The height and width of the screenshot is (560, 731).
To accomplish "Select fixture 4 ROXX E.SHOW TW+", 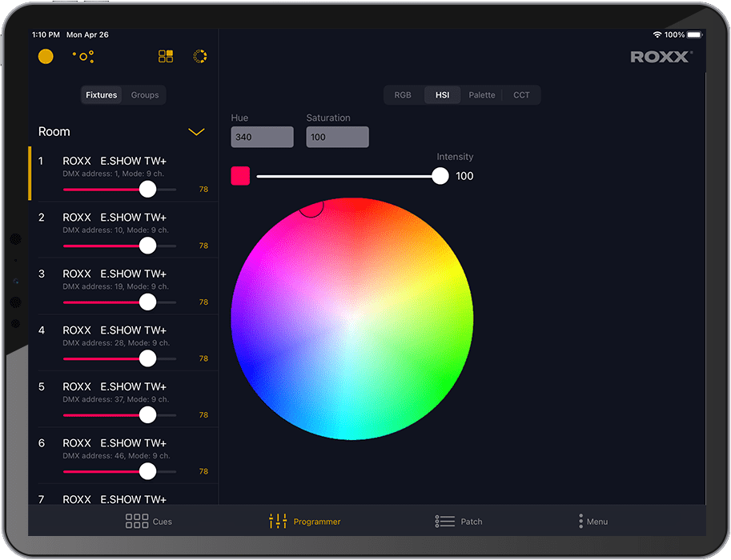I will coord(123,342).
